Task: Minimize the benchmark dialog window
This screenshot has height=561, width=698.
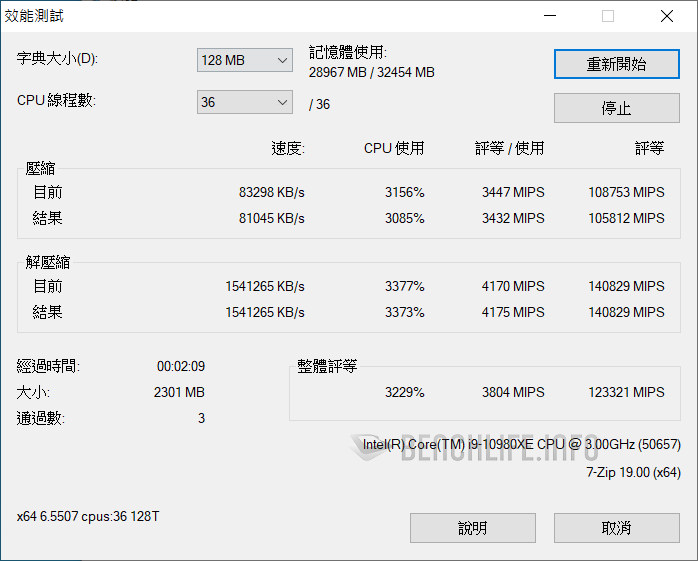Action: pyautogui.click(x=549, y=16)
